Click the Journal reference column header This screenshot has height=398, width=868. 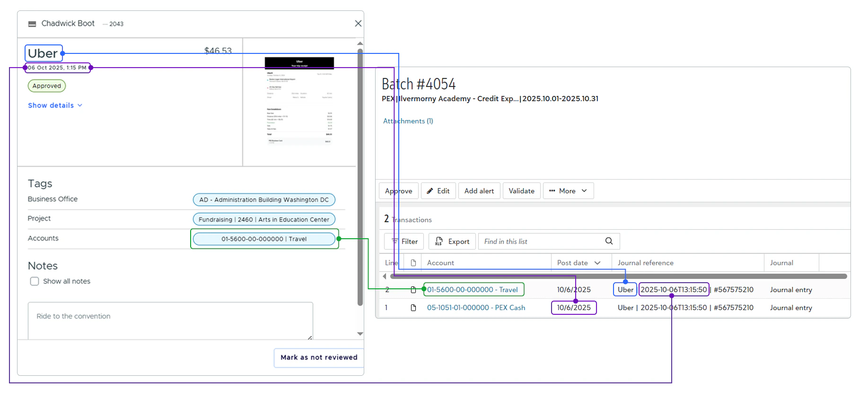(x=645, y=263)
